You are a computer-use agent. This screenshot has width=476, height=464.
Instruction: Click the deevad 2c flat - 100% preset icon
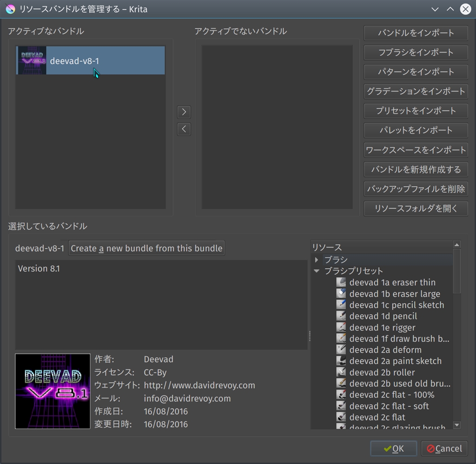[x=341, y=395]
